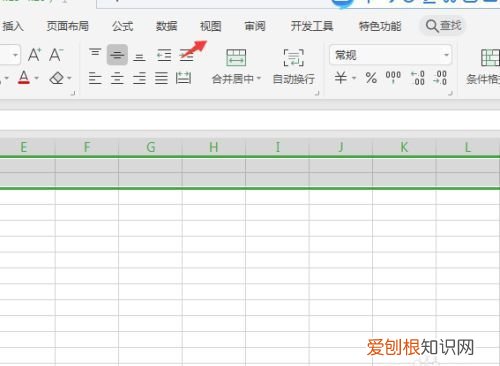Switch to 插入 tab
The image size is (500, 366).
13,26
